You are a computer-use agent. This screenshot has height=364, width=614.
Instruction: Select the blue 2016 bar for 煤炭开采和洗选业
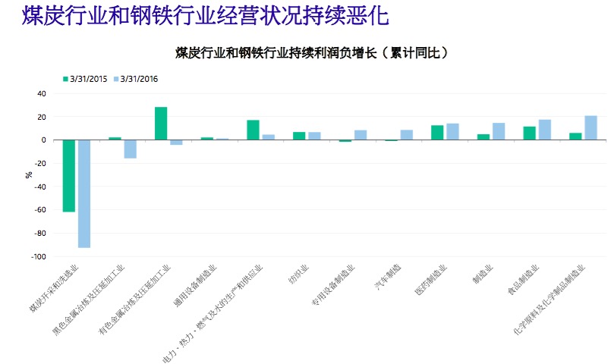pos(84,193)
